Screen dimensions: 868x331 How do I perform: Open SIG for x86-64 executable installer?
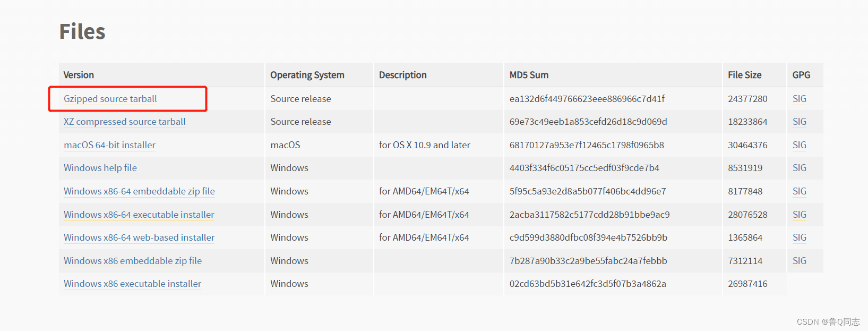[799, 215]
